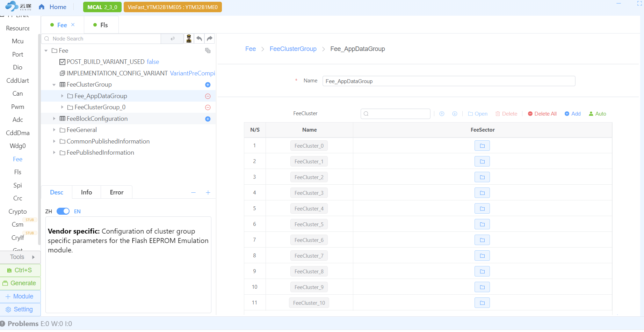Click the redo arrow icon

click(x=210, y=38)
